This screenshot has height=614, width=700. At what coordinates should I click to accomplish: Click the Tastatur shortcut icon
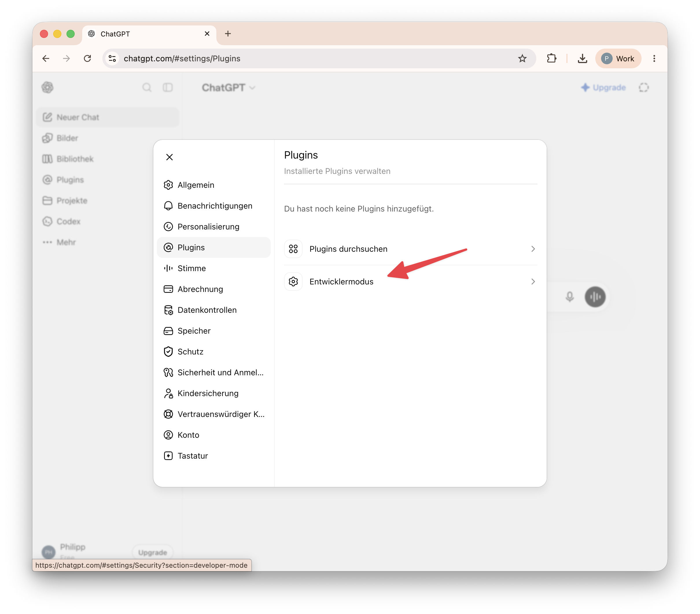tap(168, 456)
